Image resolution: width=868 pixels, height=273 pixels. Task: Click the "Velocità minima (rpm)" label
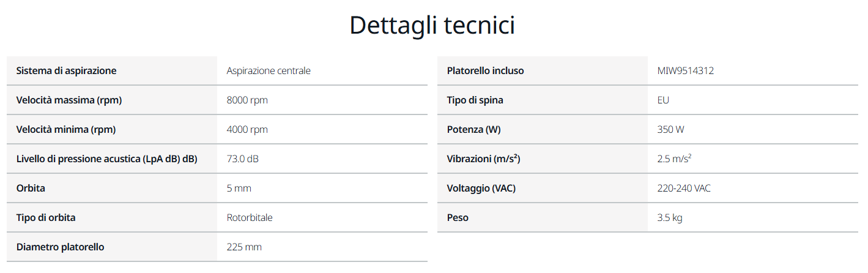[x=66, y=130]
